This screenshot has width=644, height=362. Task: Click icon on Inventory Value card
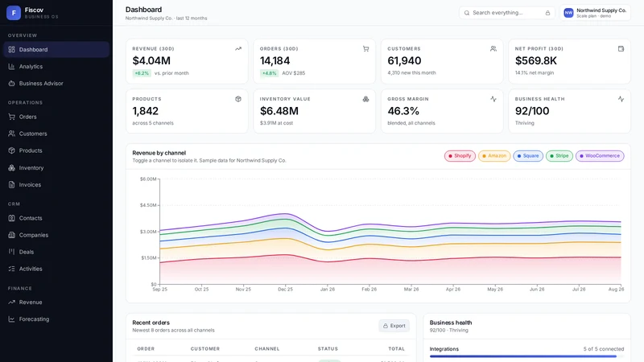(365, 99)
